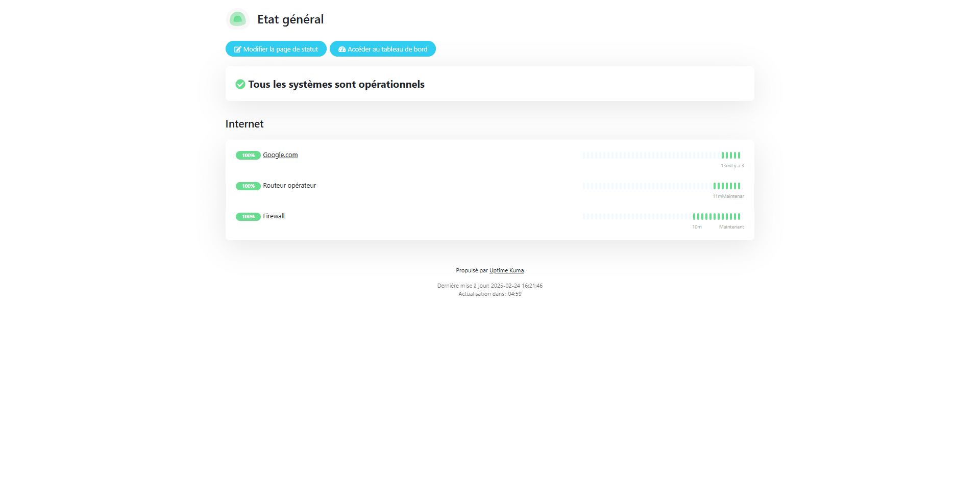The width and height of the screenshot is (980, 482).
Task: Click the dashboard gauge icon in Accéder button
Action: [x=342, y=49]
